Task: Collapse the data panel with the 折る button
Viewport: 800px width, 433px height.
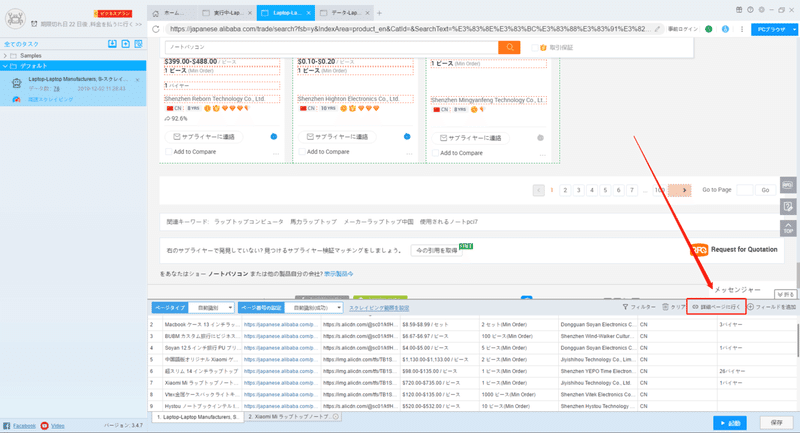Action: (x=785, y=295)
